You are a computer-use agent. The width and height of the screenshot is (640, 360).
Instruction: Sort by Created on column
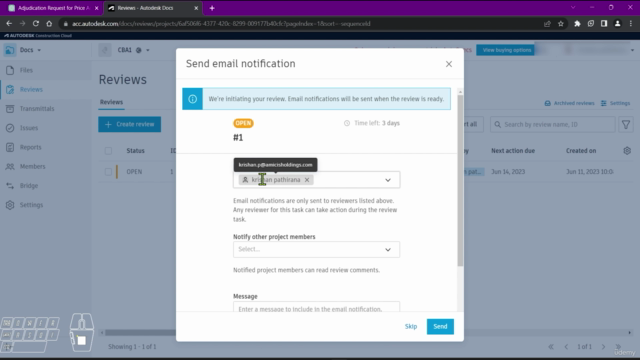pos(581,151)
